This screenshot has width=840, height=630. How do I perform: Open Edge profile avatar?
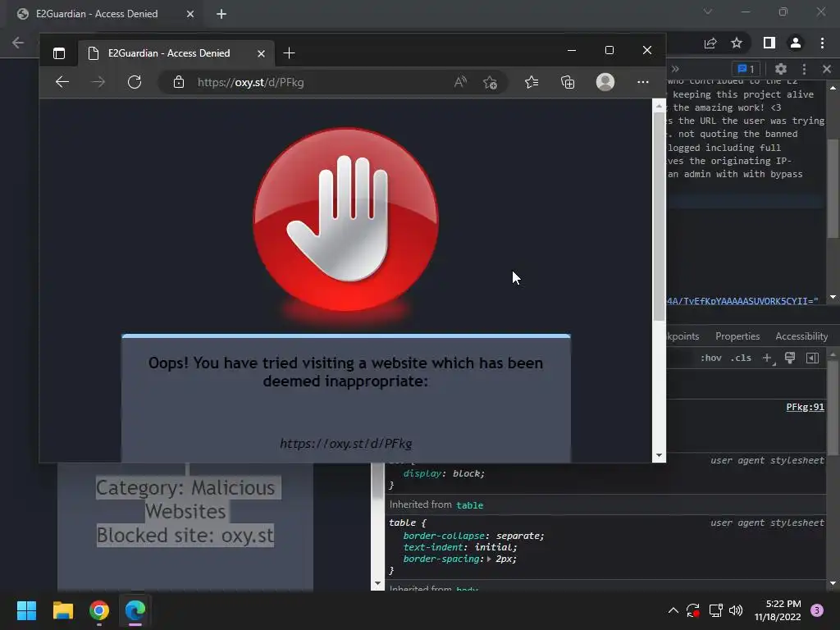point(605,82)
